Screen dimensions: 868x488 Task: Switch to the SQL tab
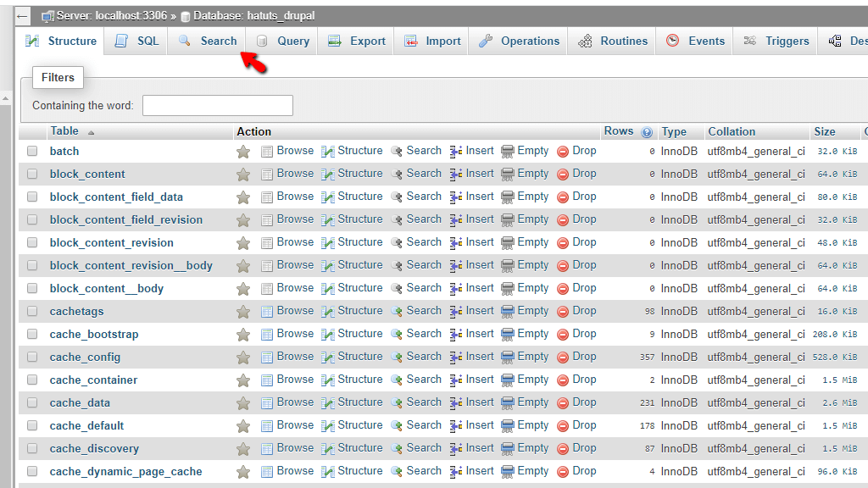click(x=136, y=41)
